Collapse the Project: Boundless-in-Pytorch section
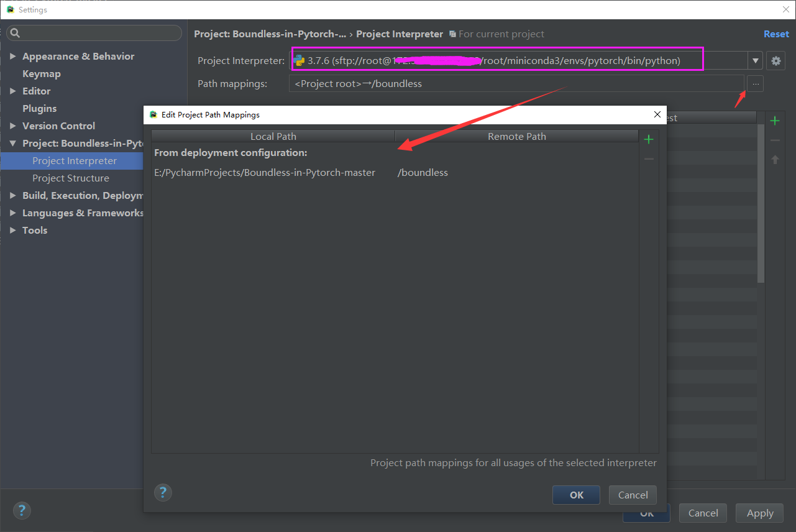796x532 pixels. [12, 143]
